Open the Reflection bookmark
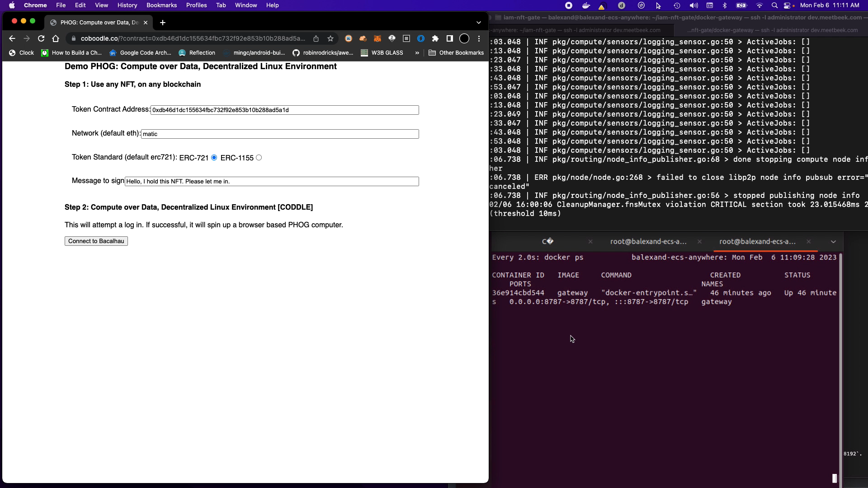868x488 pixels. pyautogui.click(x=197, y=53)
